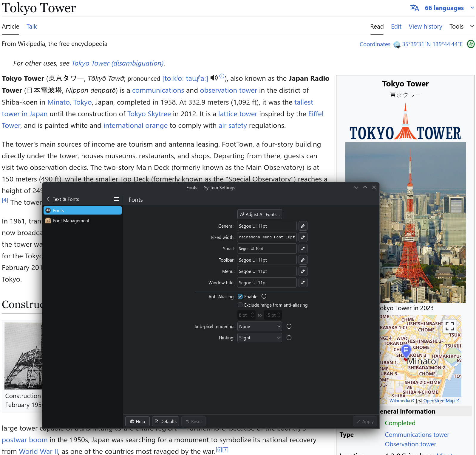Edit the Small font
This screenshot has width=476, height=455.
[303, 249]
